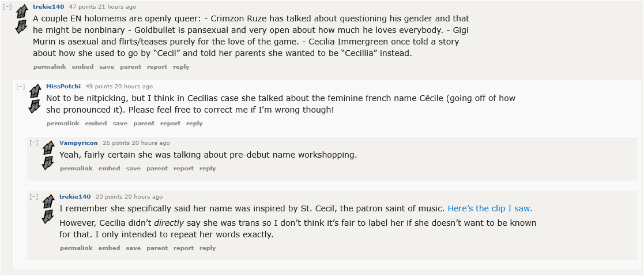This screenshot has width=644, height=276.
Task: Go to parent of Vampyricon's comment
Action: pyautogui.click(x=157, y=169)
